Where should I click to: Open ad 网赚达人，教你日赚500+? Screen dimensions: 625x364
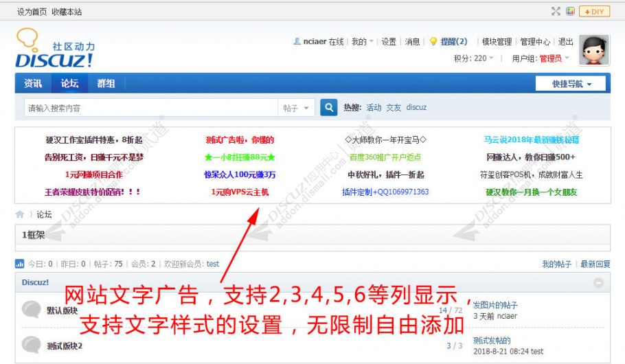[x=532, y=157]
